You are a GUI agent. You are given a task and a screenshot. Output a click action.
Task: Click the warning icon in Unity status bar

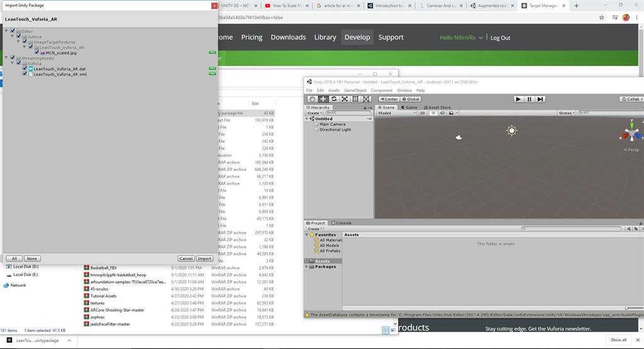point(307,315)
